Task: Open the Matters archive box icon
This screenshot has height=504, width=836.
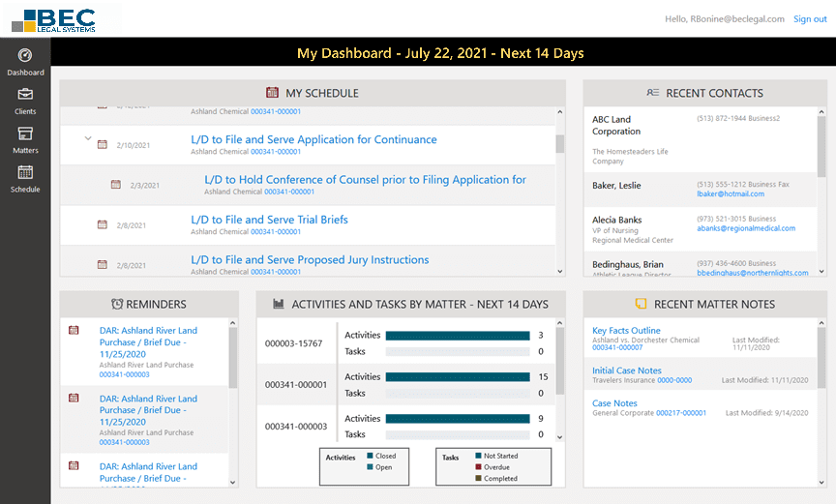Action: (25, 133)
